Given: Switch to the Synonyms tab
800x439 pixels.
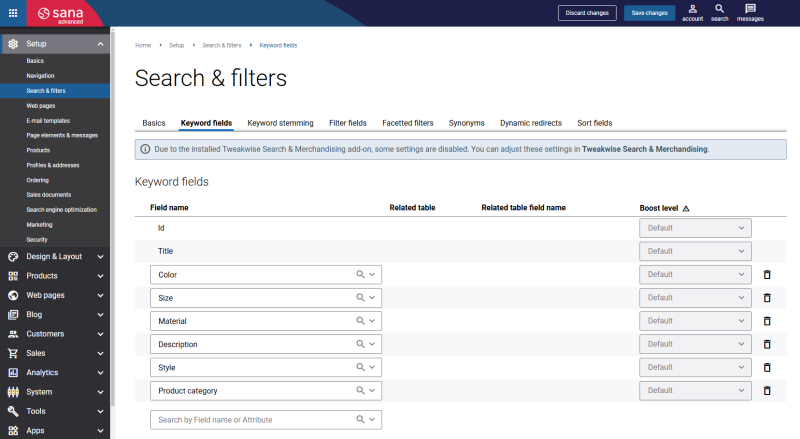Looking at the screenshot, I should coord(466,123).
